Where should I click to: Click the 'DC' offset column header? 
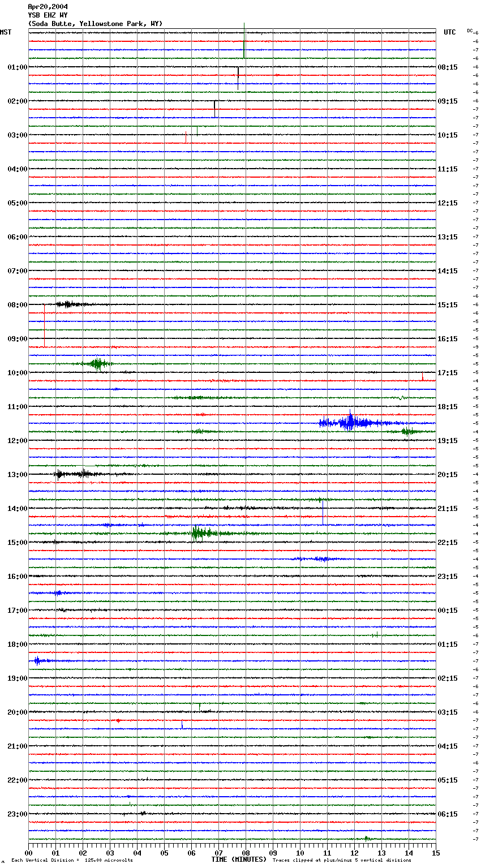tap(470, 31)
